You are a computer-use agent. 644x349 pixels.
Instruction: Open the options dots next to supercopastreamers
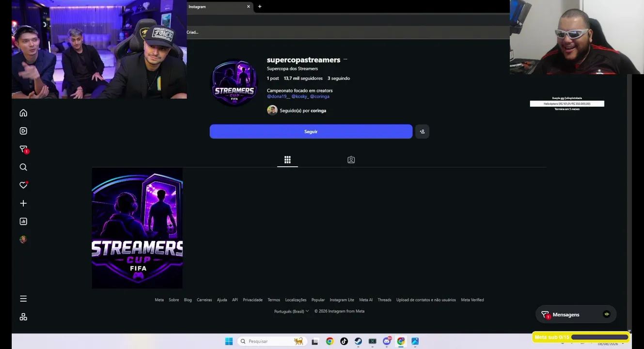click(x=346, y=60)
